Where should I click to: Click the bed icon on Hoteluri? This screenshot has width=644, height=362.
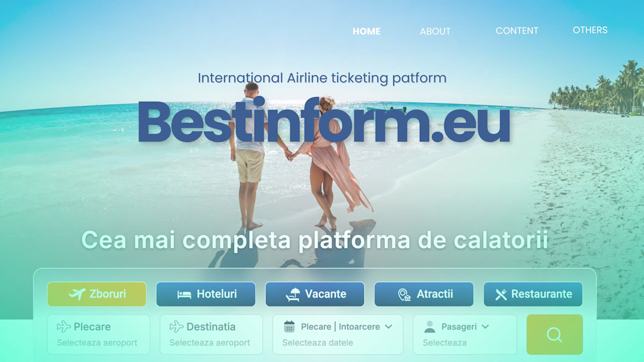pyautogui.click(x=184, y=294)
